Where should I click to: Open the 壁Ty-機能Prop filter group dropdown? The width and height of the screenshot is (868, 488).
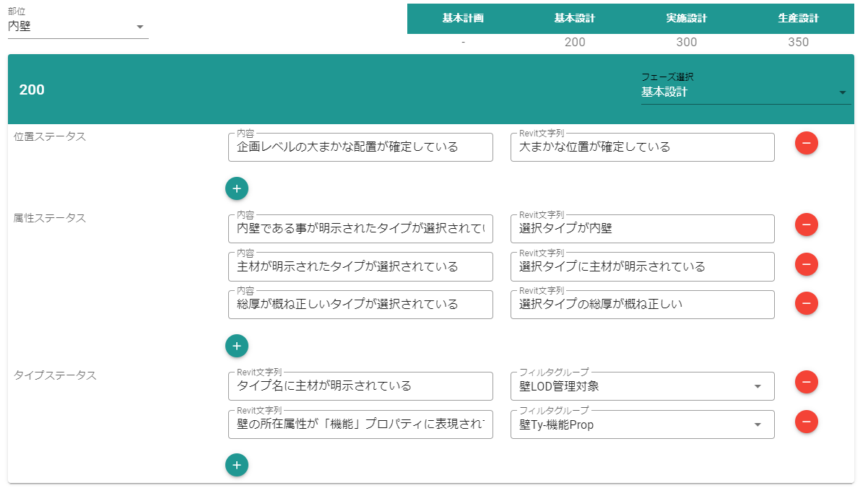[x=642, y=425]
